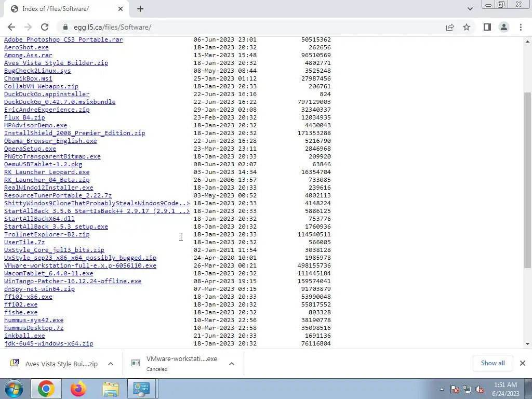Image resolution: width=532 pixels, height=399 pixels.
Task: Open RK_Launcher_Leopard.exe link
Action: 47,172
